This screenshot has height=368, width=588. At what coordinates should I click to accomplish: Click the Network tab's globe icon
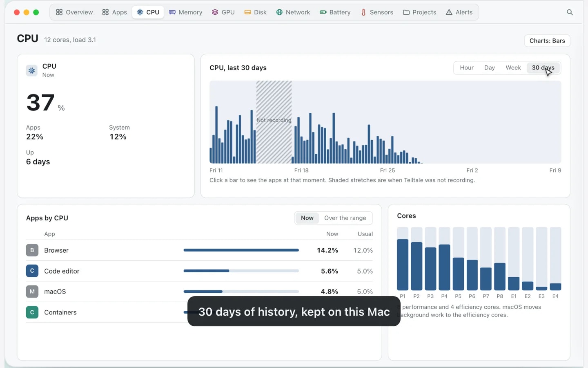click(x=279, y=12)
